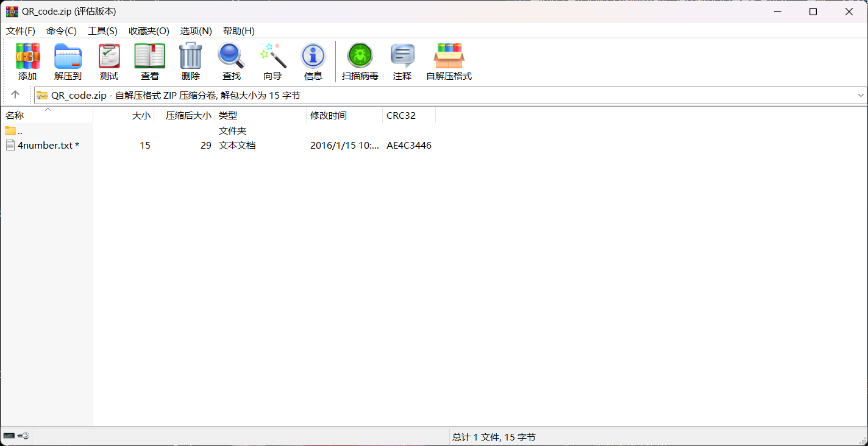
Task: Sort by 修改时间 column header
Action: click(x=329, y=116)
